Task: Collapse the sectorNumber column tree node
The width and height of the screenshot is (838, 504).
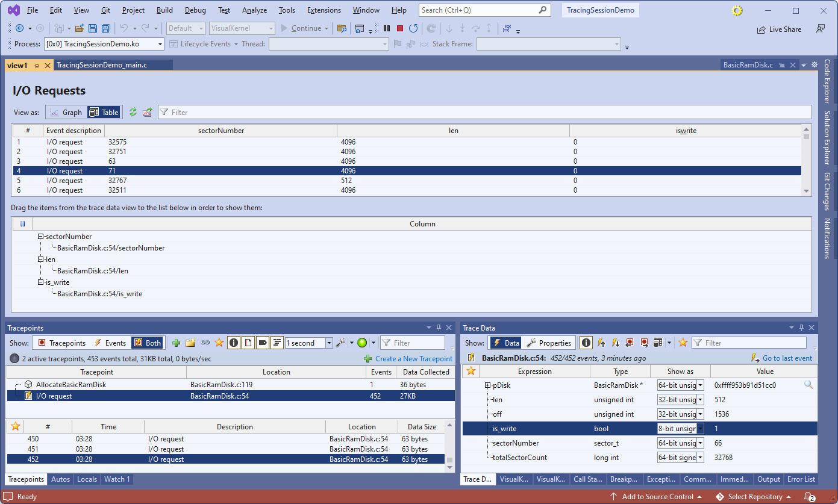Action: point(40,237)
